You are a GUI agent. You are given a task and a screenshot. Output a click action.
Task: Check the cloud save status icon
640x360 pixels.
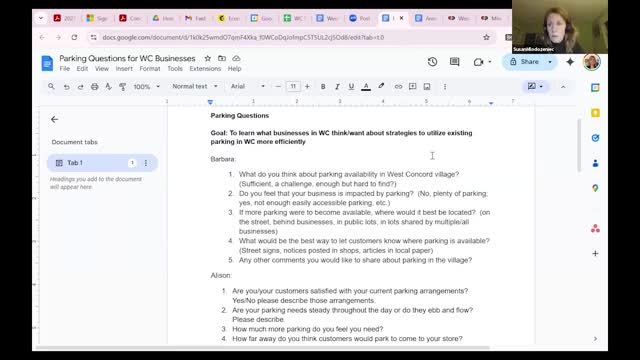(236, 58)
